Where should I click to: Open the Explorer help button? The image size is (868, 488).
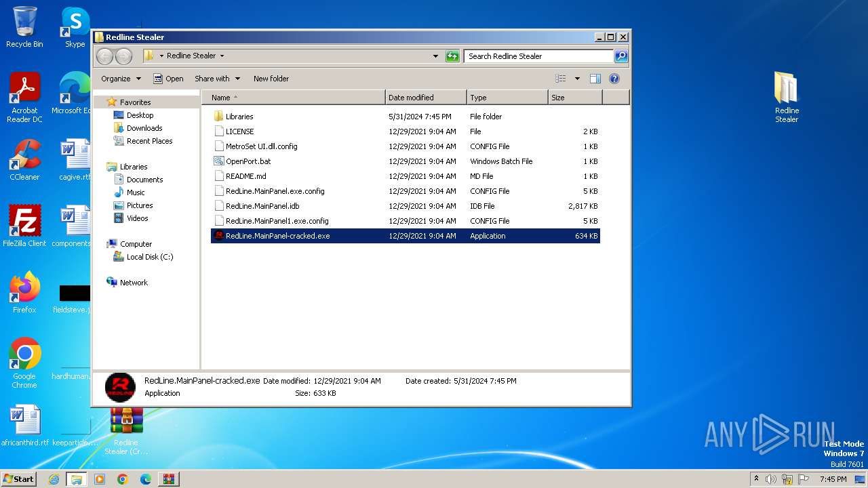pos(614,79)
